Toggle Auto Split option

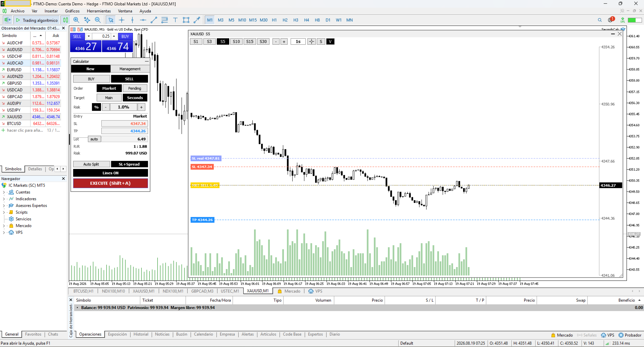pyautogui.click(x=91, y=164)
